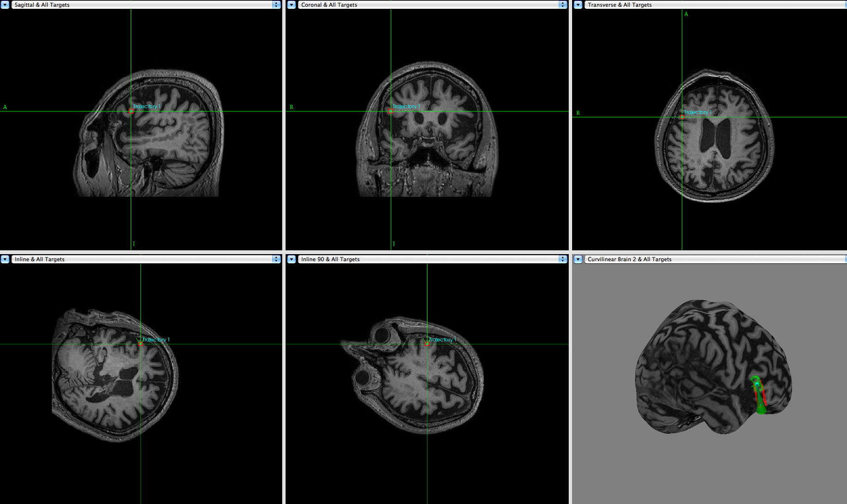Expand the 'Sagittal & All Targets' view selector

click(x=146, y=5)
